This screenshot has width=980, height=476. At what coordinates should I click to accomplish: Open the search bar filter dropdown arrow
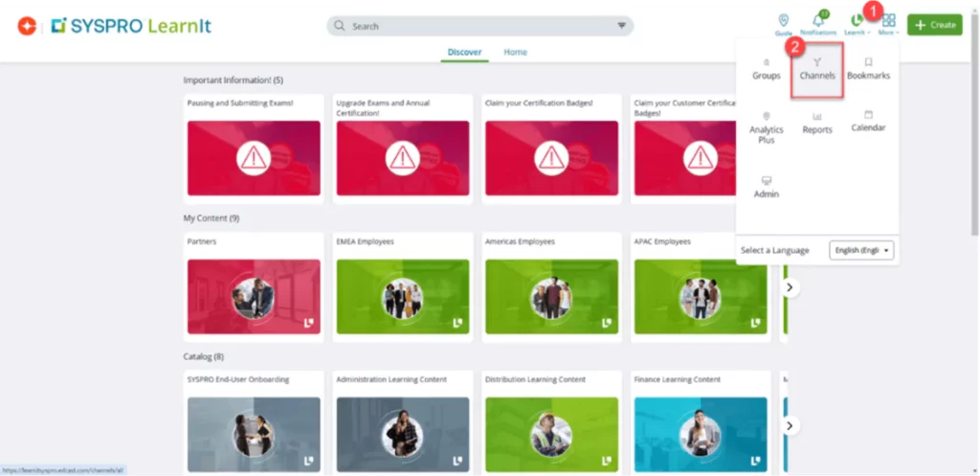[x=621, y=26]
